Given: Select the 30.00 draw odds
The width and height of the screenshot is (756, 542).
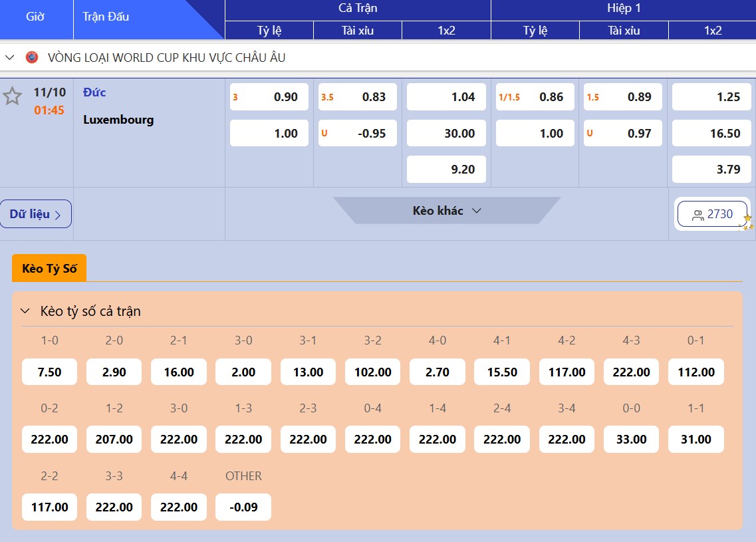Looking at the screenshot, I should point(446,132).
